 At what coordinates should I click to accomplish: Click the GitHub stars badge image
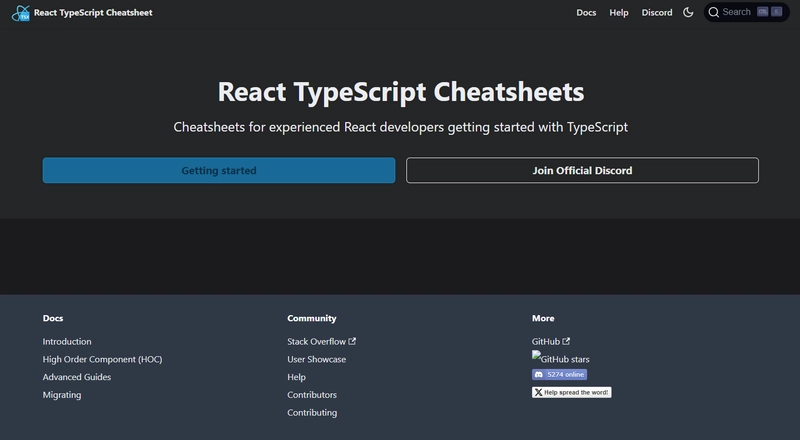click(x=560, y=358)
